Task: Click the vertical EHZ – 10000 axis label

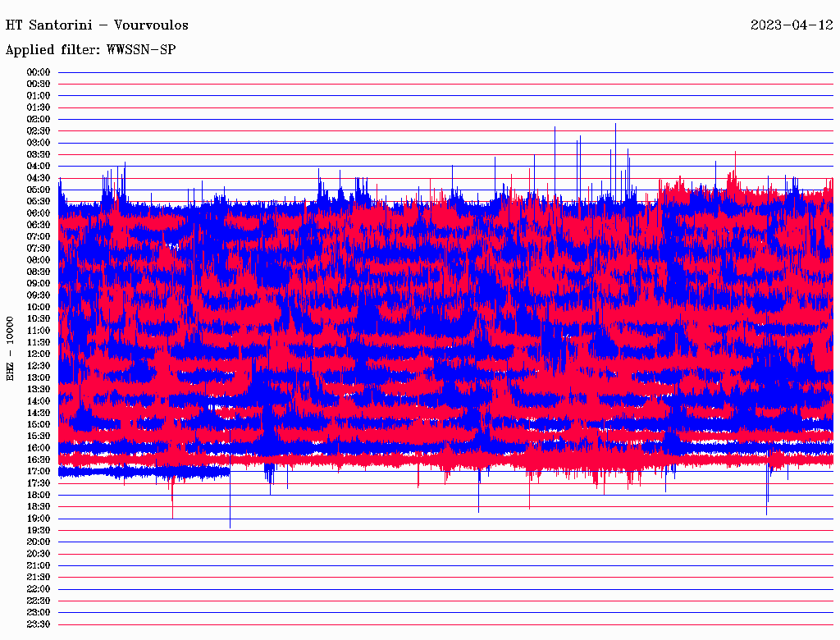Action: click(x=11, y=348)
